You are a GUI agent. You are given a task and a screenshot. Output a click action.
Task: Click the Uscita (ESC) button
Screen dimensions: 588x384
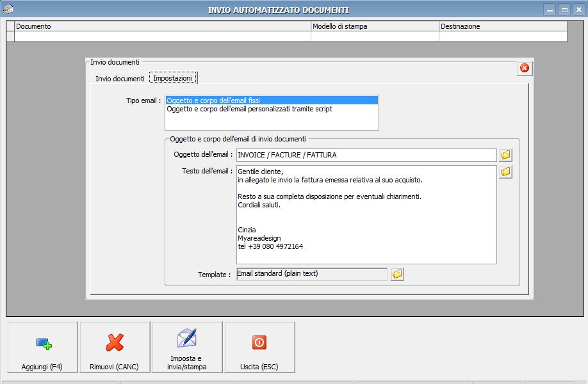[259, 348]
